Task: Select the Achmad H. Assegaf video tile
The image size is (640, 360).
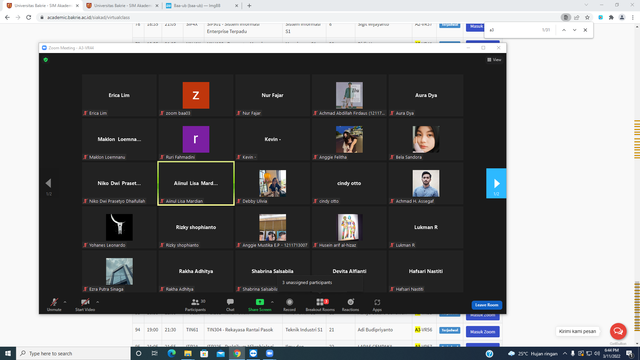Action: click(x=426, y=184)
